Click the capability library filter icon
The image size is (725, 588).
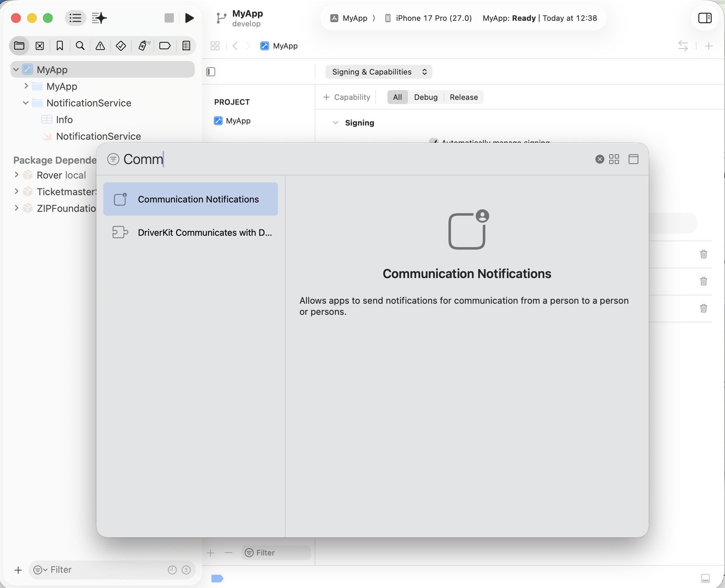[x=113, y=159]
